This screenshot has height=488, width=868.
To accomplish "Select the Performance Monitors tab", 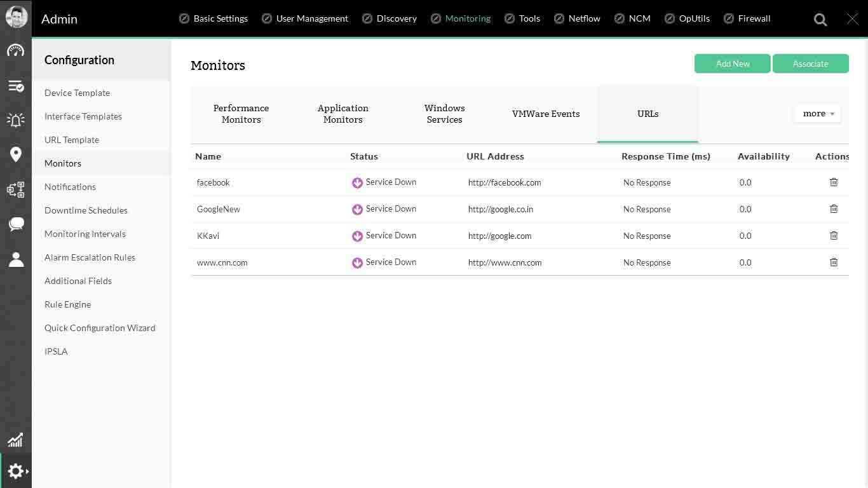I will tap(241, 114).
